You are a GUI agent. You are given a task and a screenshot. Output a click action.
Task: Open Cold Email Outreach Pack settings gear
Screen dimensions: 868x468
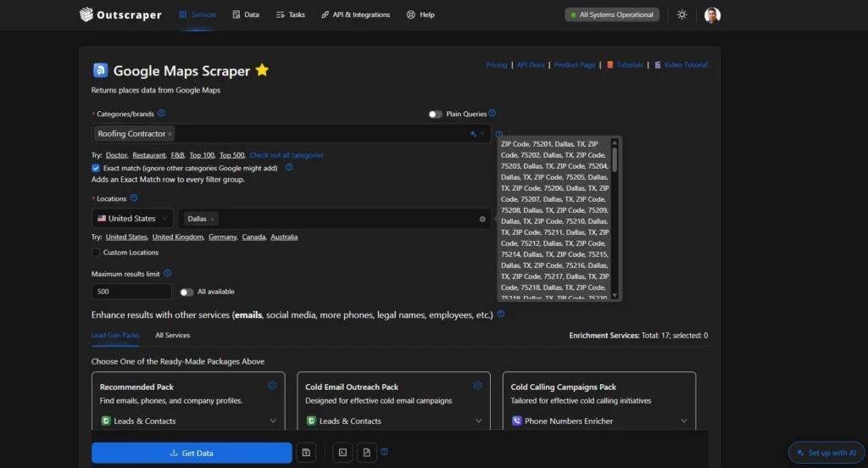pos(477,386)
